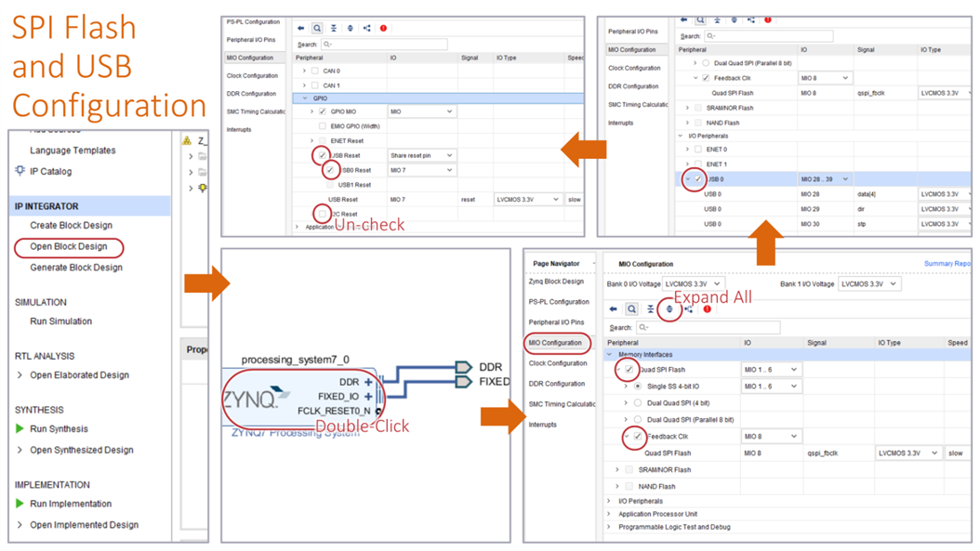Viewport: 980px width, 551px height.
Task: Click Generate Block Design in Flow Navigator
Action: click(x=76, y=268)
